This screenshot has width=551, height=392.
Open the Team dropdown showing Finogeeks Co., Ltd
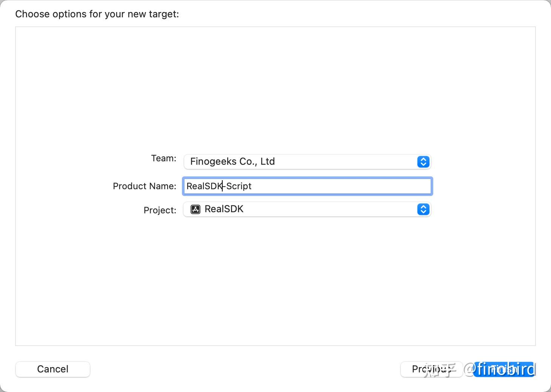pos(302,162)
